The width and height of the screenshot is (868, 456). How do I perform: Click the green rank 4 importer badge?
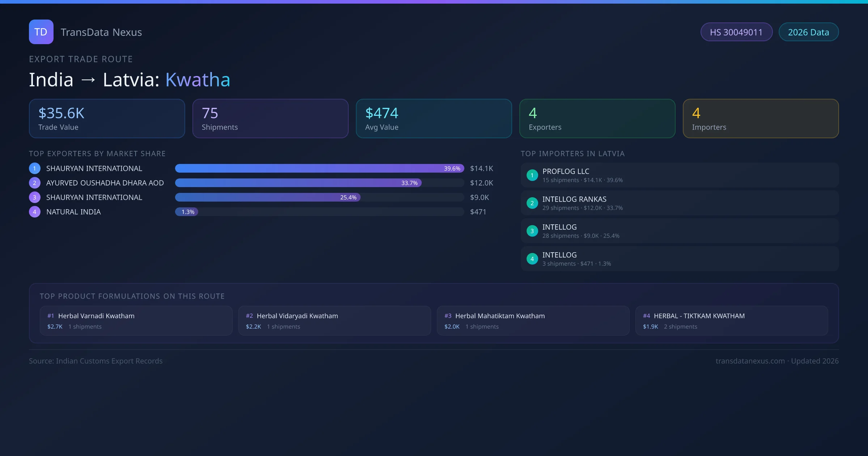coord(532,259)
